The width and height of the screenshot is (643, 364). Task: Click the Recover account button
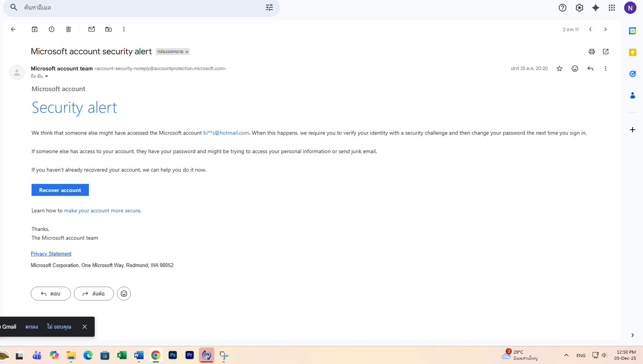pyautogui.click(x=60, y=190)
